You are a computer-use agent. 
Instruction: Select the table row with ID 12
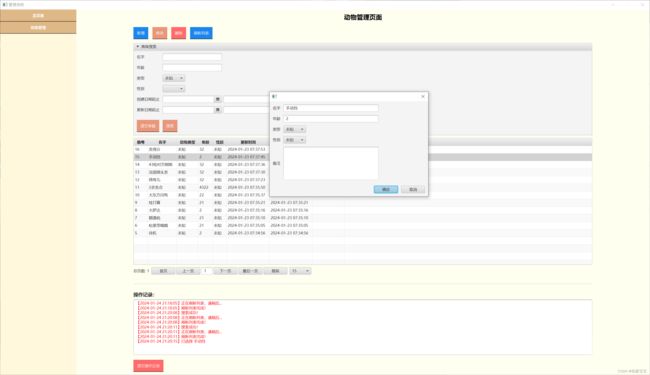[x=363, y=180]
